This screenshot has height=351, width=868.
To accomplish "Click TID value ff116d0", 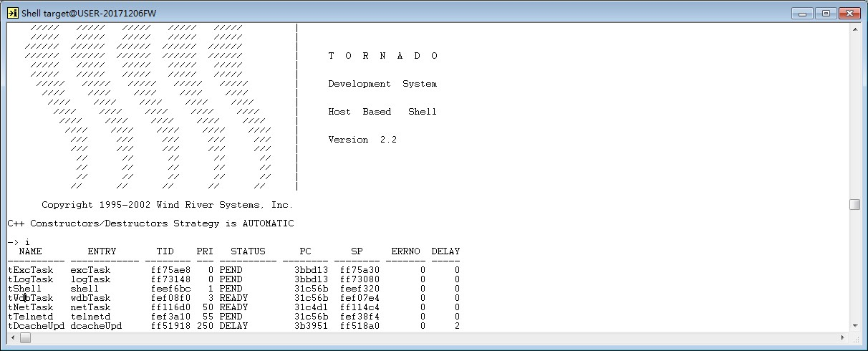I will (x=170, y=307).
